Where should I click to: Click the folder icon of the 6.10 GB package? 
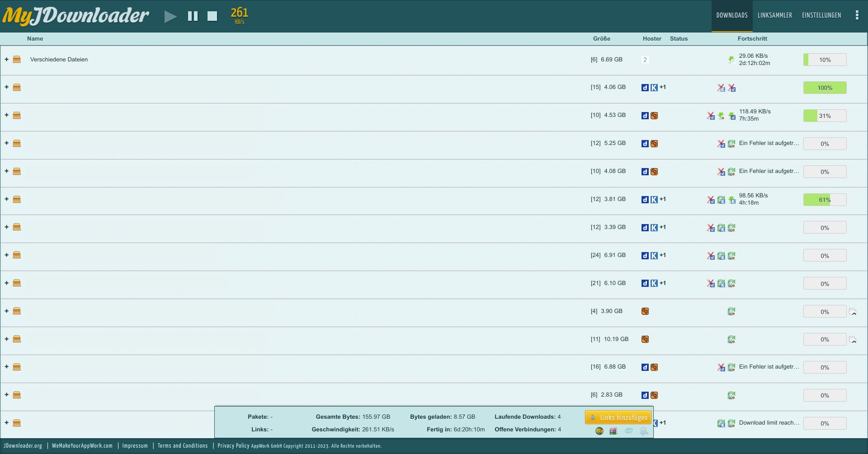(x=17, y=283)
